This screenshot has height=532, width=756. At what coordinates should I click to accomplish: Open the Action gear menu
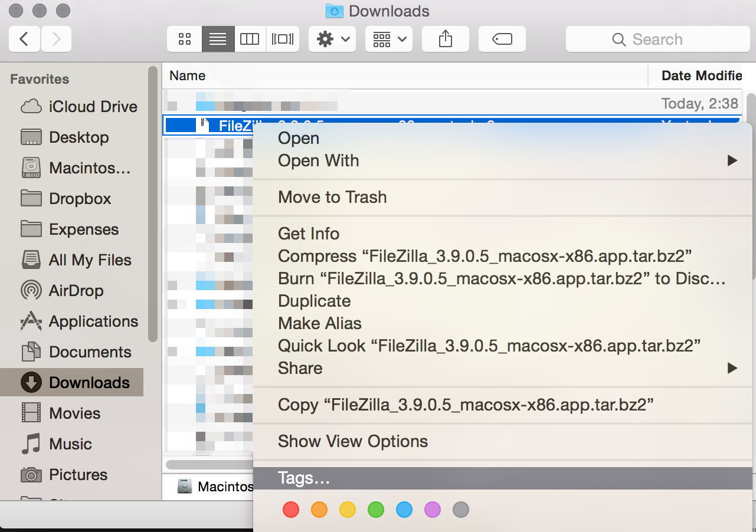[x=332, y=40]
